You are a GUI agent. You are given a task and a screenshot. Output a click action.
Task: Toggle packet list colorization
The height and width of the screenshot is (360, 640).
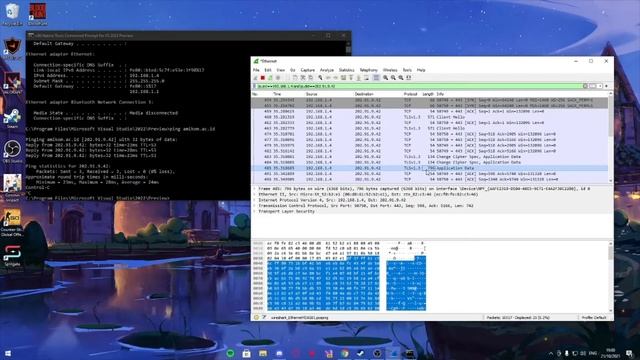click(376, 78)
